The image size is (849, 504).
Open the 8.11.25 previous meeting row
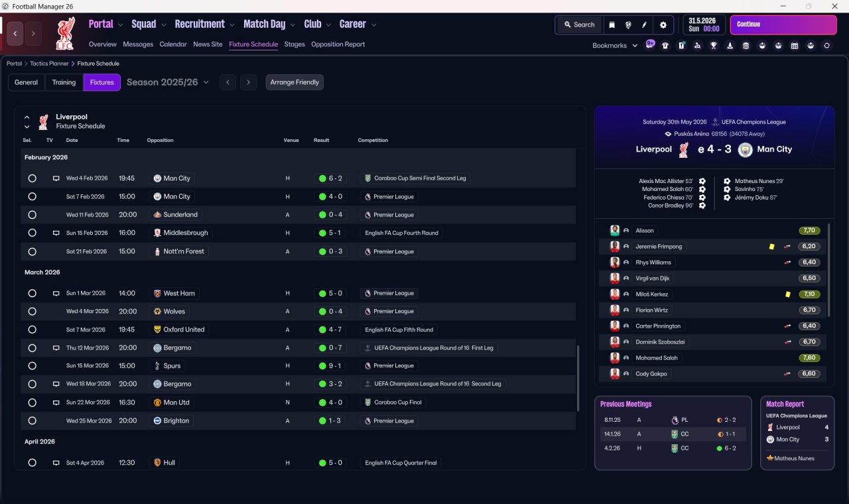coord(673,420)
